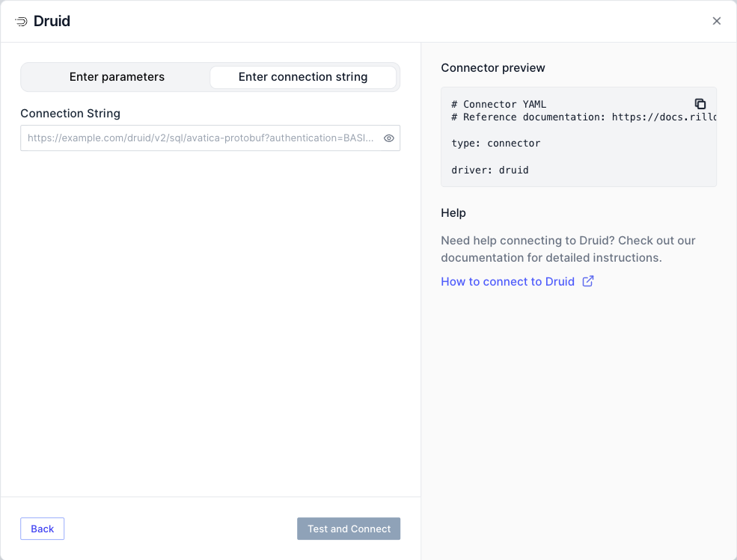Image resolution: width=737 pixels, height=560 pixels.
Task: Click the '# Connector YAML' comment line
Action: point(499,104)
